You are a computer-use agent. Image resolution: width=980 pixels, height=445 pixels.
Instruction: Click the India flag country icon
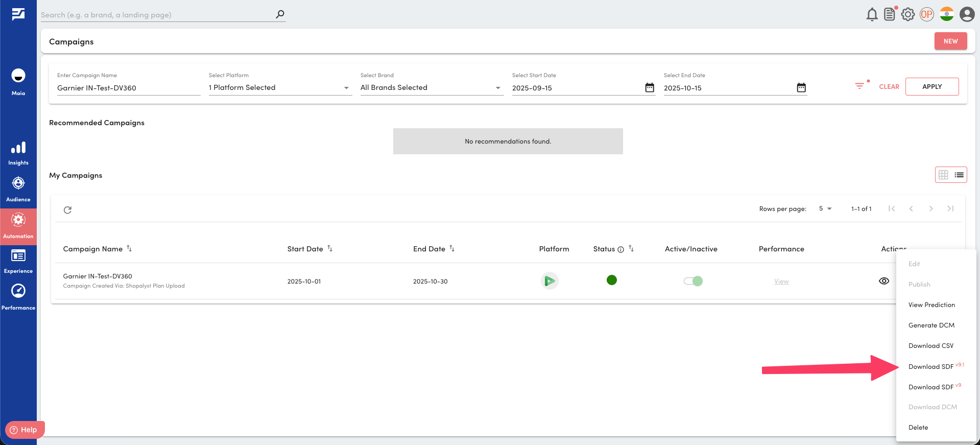(x=946, y=14)
